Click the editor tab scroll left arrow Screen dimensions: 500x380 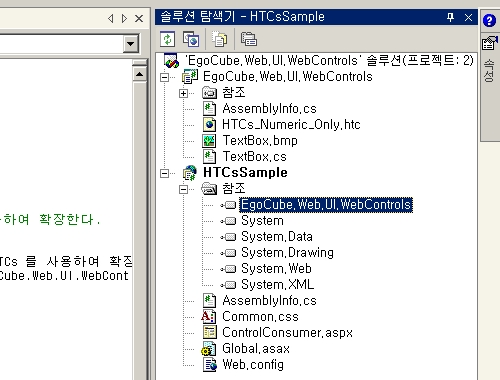[x=111, y=18]
